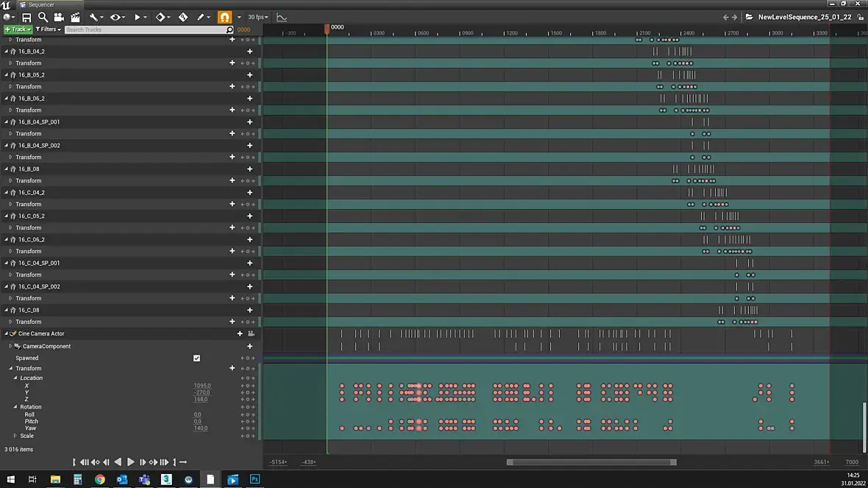Click the navigate back arrow
The image size is (868, 488).
(726, 17)
